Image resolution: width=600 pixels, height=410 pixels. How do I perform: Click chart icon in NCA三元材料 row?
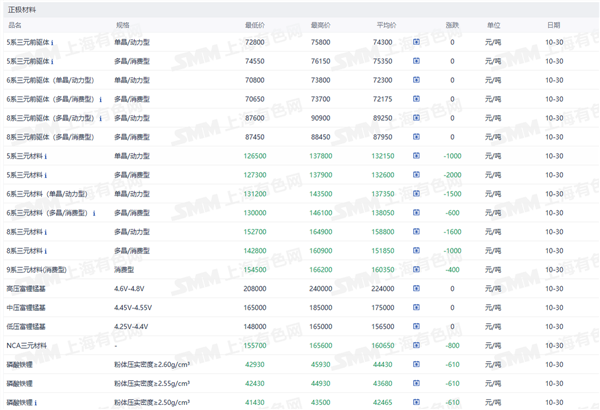[416, 345]
